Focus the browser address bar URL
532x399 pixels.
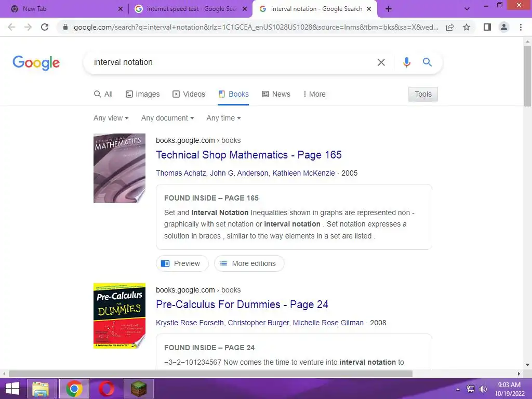coord(256,27)
